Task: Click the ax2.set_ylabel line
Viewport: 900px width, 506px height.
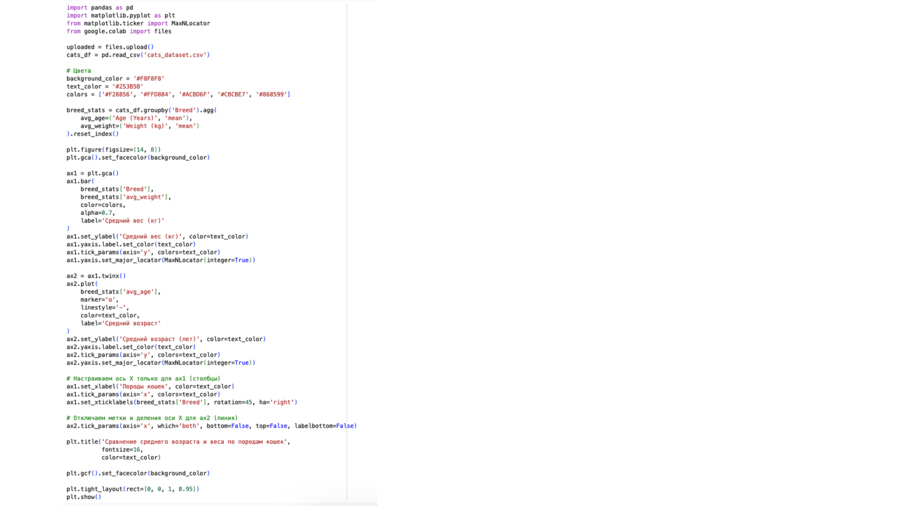Action: [166, 339]
